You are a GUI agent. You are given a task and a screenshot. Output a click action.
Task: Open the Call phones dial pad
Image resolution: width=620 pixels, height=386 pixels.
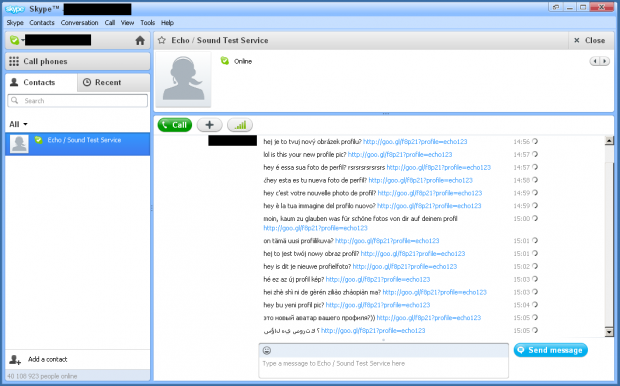78,61
